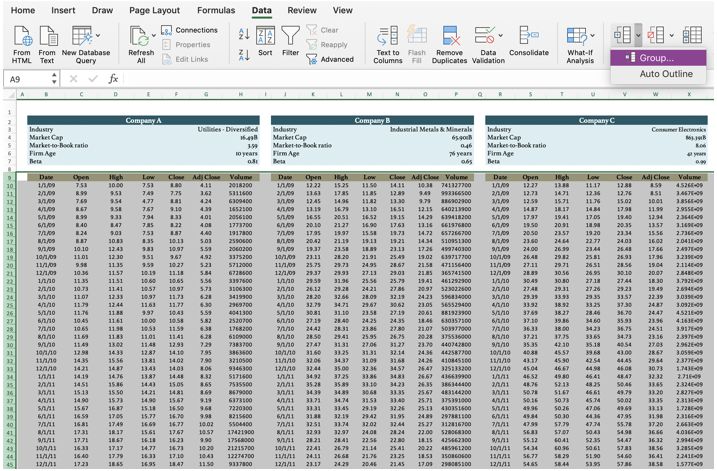Open Advanced filter options

330,59
